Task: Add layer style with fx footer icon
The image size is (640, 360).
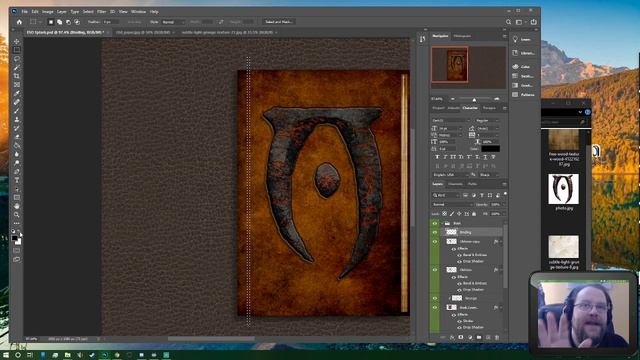Action: [x=452, y=338]
